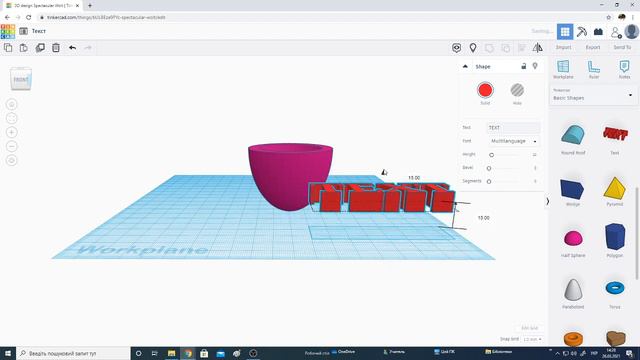This screenshot has height=360, width=640.
Task: Open Chrome from the taskbar
Action: click(188, 353)
